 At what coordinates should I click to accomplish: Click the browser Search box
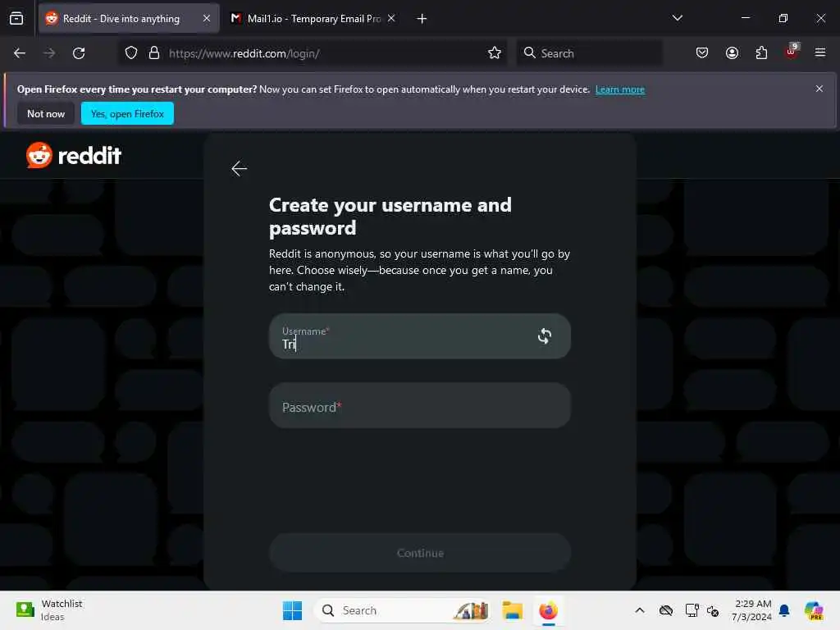[x=589, y=53]
